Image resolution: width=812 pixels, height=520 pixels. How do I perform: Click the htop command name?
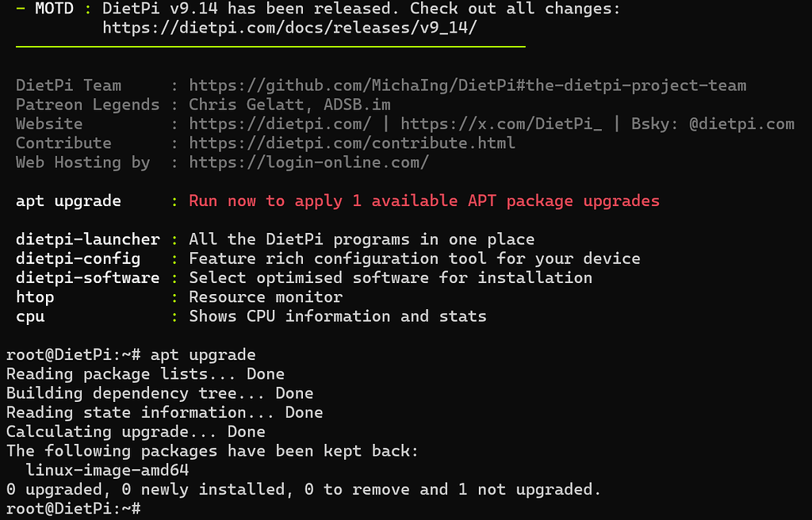35,297
